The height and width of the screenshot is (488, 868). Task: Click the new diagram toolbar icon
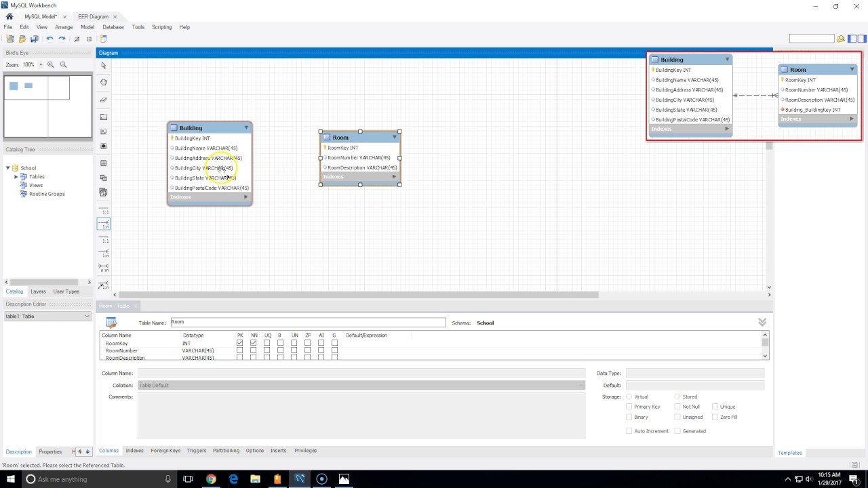pos(104,39)
